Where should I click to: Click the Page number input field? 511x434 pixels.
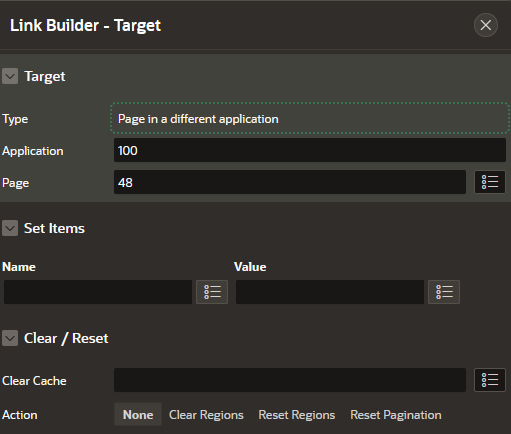pyautogui.click(x=290, y=182)
